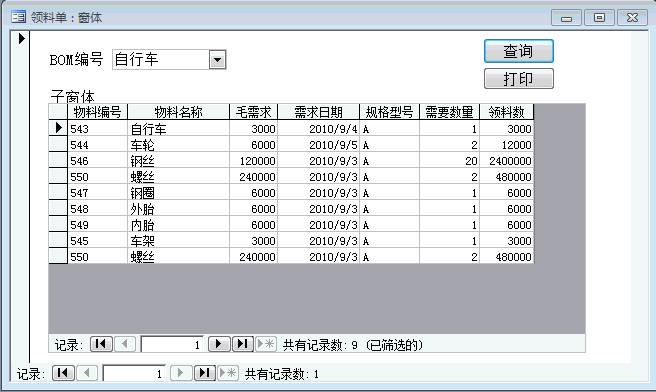Go to first record in subform navigator

[101, 344]
